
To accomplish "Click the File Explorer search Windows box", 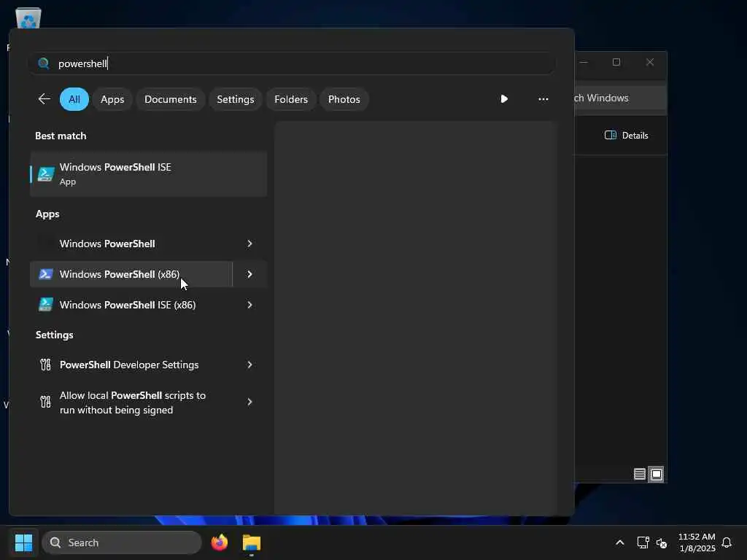I will tap(619, 98).
